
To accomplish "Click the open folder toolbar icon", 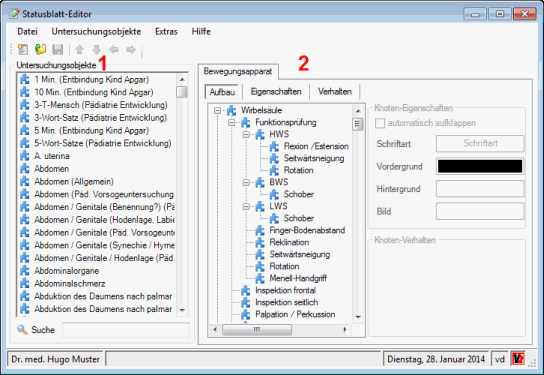I will (41, 49).
